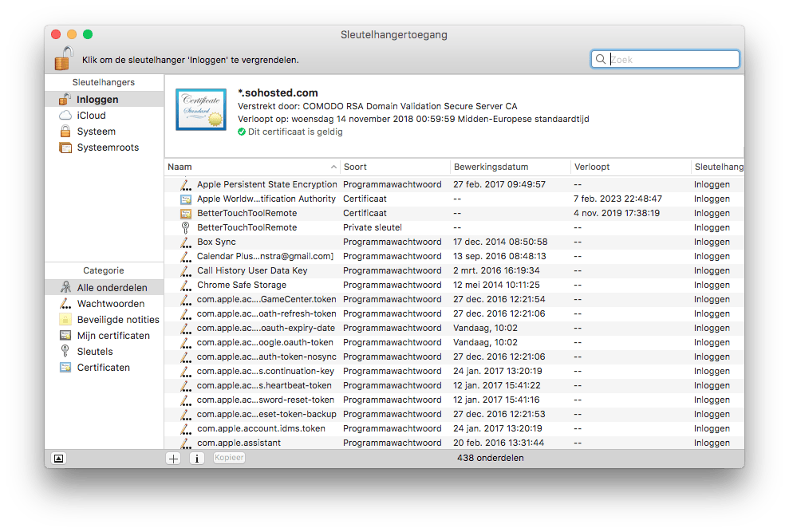Select the 'Apple Persistent State Encryption' entry
This screenshot has height=532, width=789.
tap(454, 184)
